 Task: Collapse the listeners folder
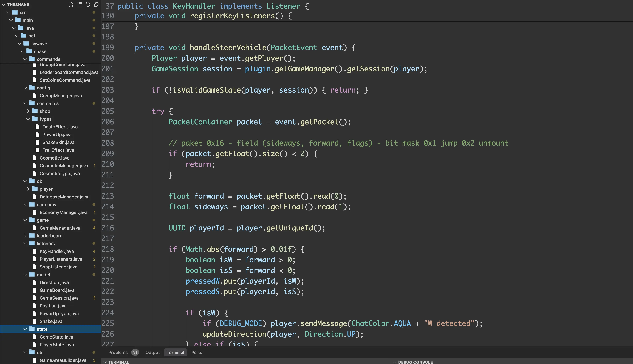click(25, 244)
